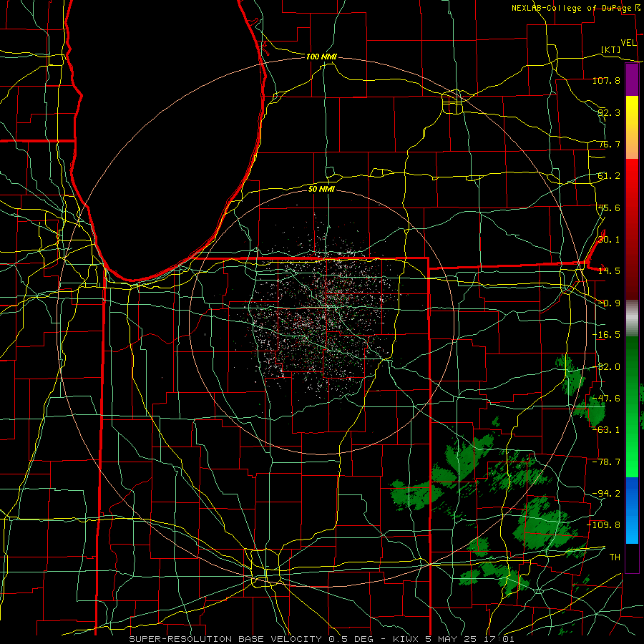Viewport: 644px width, 644px height.
Task: Click the -78.7 velocity scale label
Action: 606,462
